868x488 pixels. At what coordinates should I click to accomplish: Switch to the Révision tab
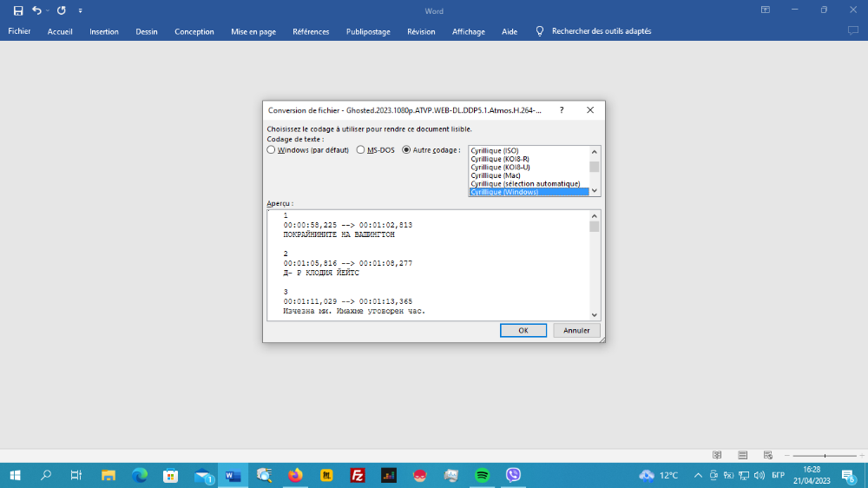coord(421,31)
